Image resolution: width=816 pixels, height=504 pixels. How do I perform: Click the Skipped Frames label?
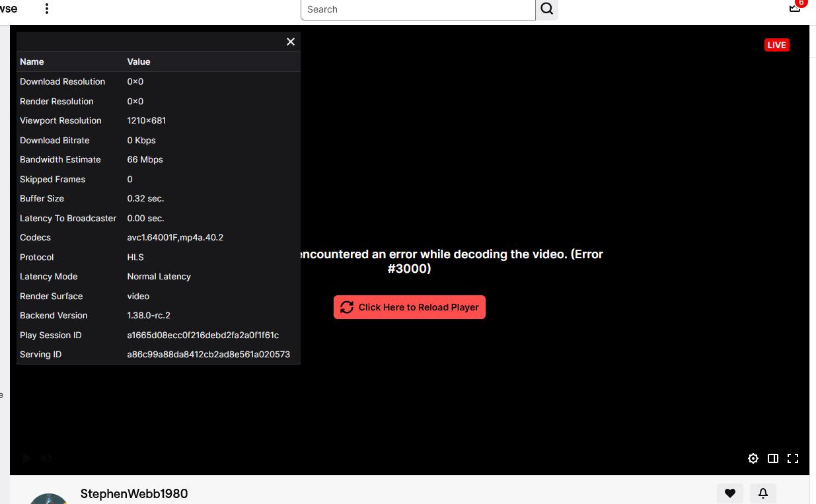click(x=52, y=179)
